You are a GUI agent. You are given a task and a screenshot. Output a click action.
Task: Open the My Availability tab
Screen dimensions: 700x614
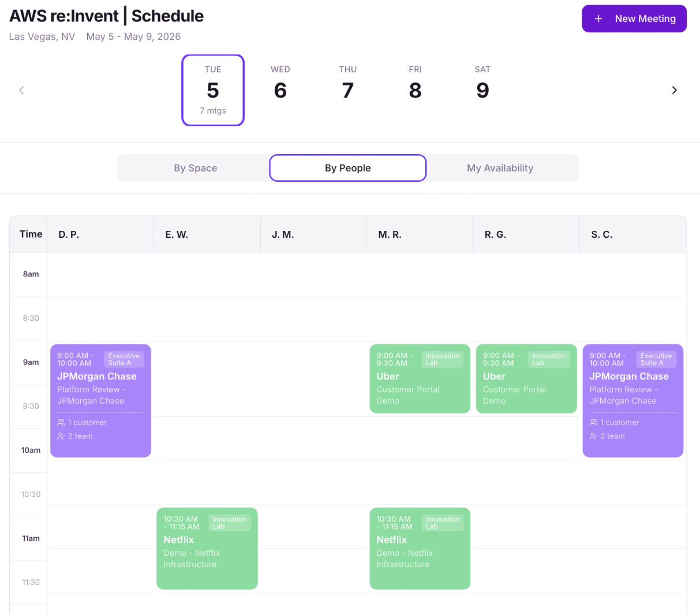click(x=500, y=168)
